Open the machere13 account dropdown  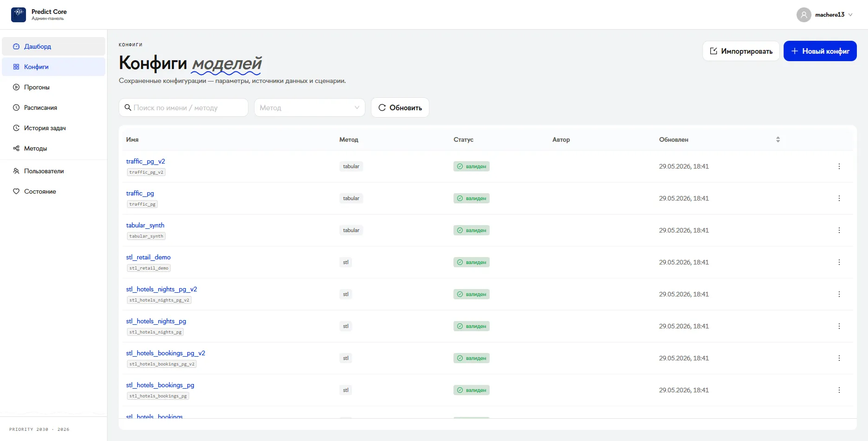pyautogui.click(x=825, y=15)
